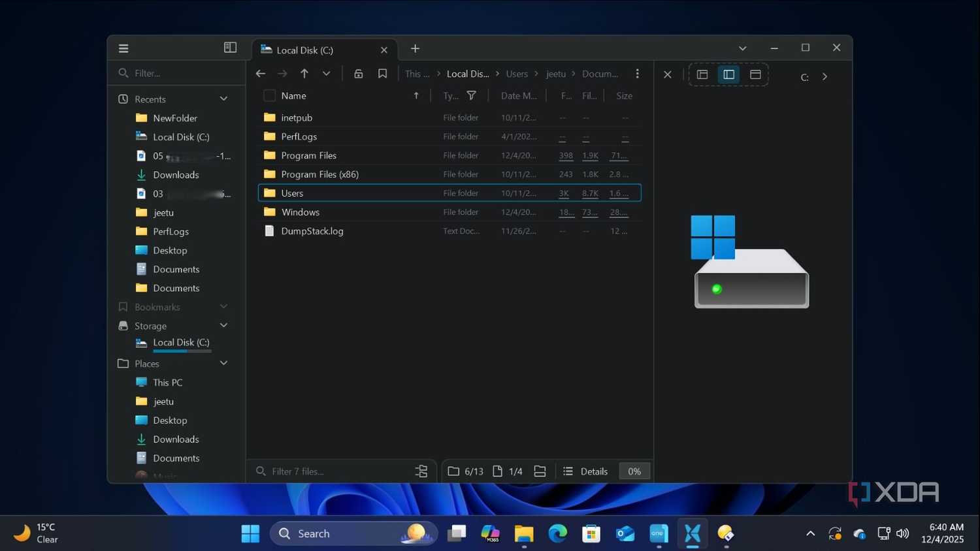Close the preview pane
Viewport: 980px width, 551px height.
click(x=668, y=74)
